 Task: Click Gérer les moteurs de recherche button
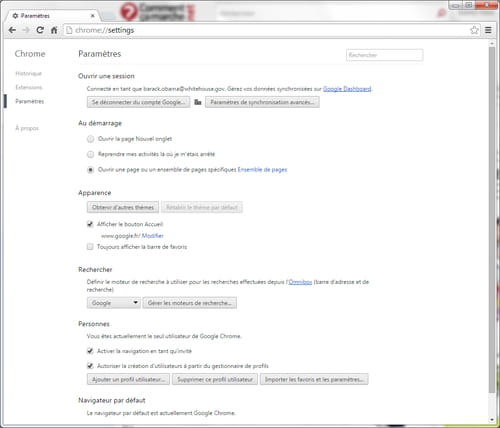[x=190, y=303]
